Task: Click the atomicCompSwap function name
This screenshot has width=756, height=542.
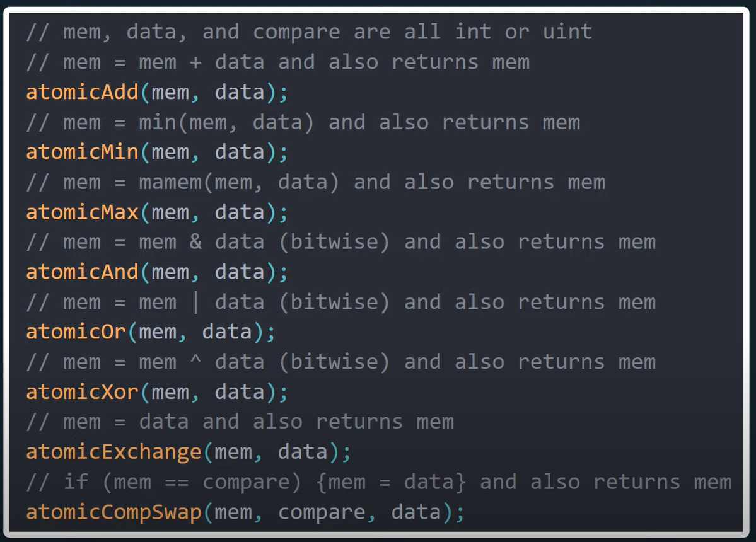Action: [113, 512]
